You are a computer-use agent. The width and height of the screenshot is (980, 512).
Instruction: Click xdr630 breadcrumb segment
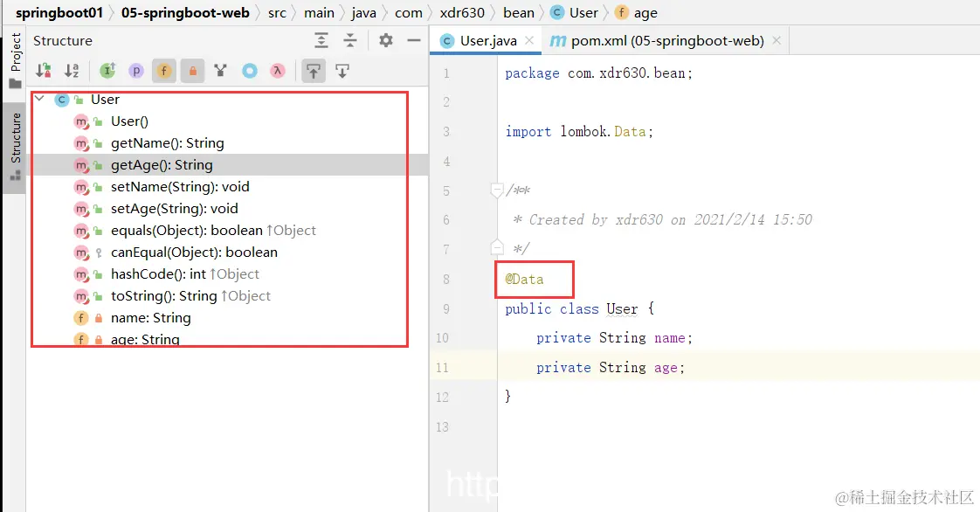[462, 12]
